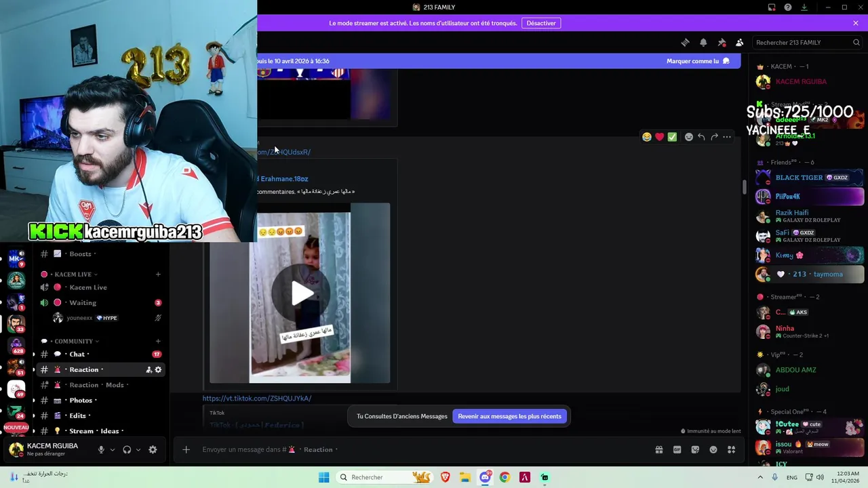Toggle the member list icon
868x488 pixels.
tap(739, 42)
